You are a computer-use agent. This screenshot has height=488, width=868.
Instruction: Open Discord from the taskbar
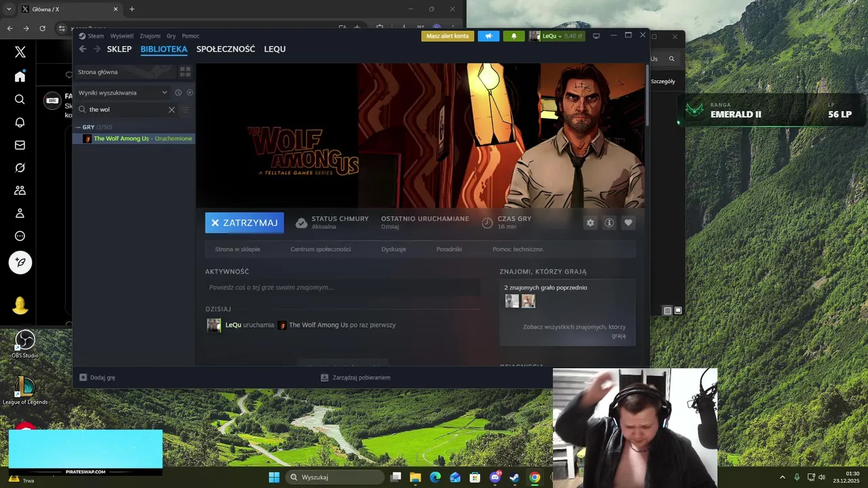(495, 477)
